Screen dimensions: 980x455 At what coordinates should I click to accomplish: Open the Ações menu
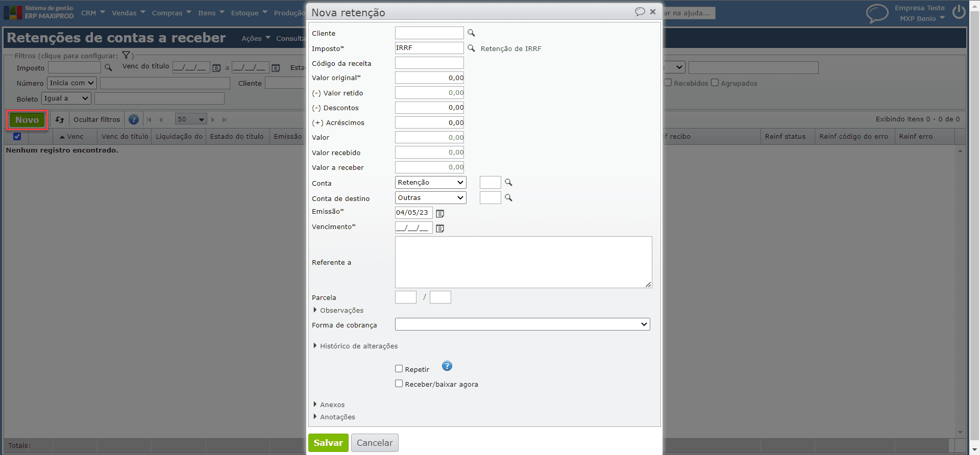coord(256,38)
